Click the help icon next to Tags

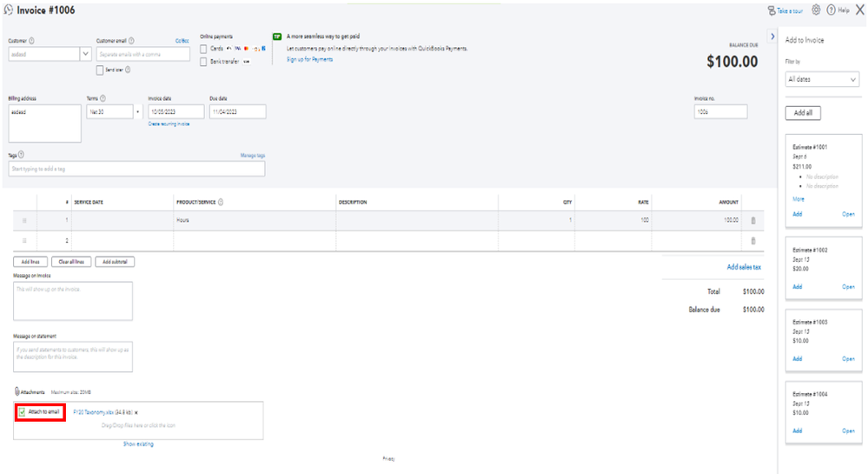(21, 155)
